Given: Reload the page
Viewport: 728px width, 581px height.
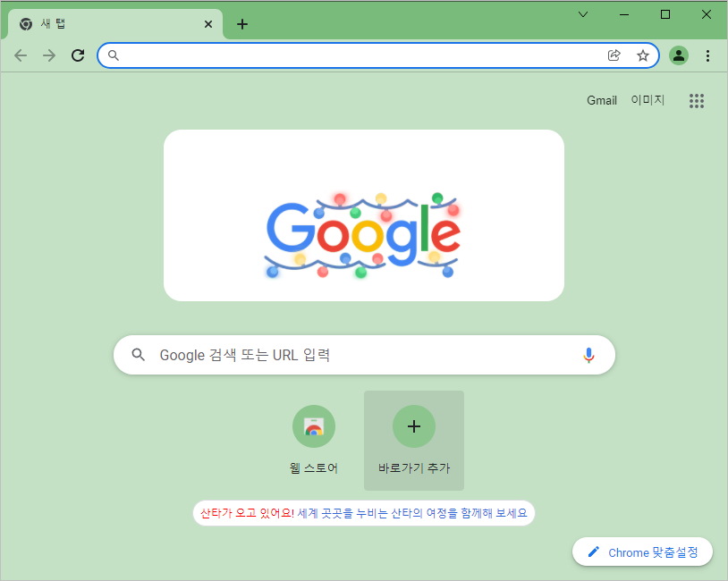Looking at the screenshot, I should pyautogui.click(x=78, y=55).
